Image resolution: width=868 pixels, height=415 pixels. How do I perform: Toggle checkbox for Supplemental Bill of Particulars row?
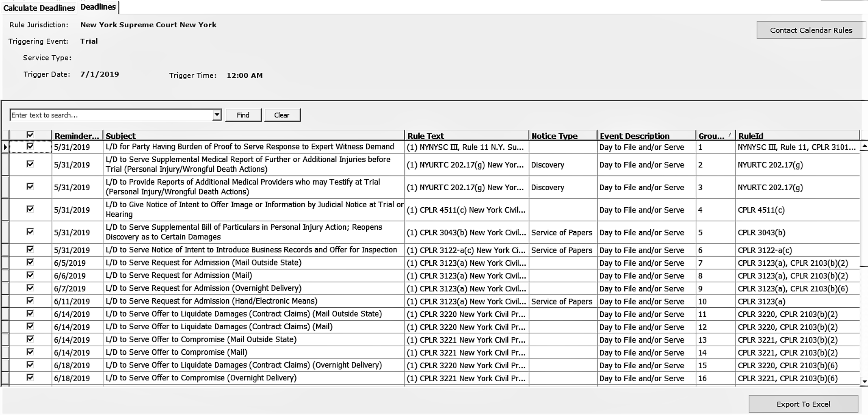(30, 232)
